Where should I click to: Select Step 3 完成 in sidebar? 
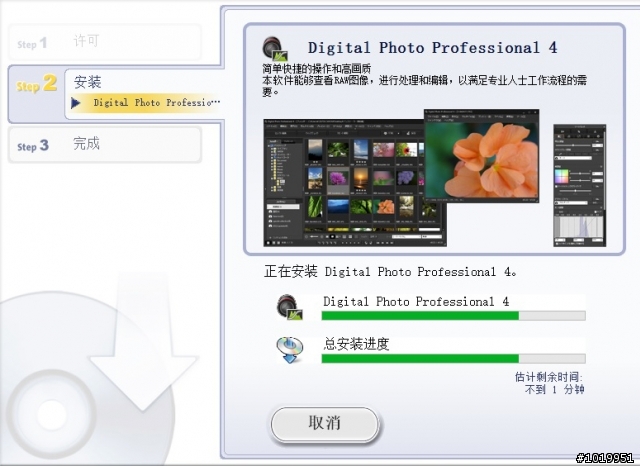point(105,145)
